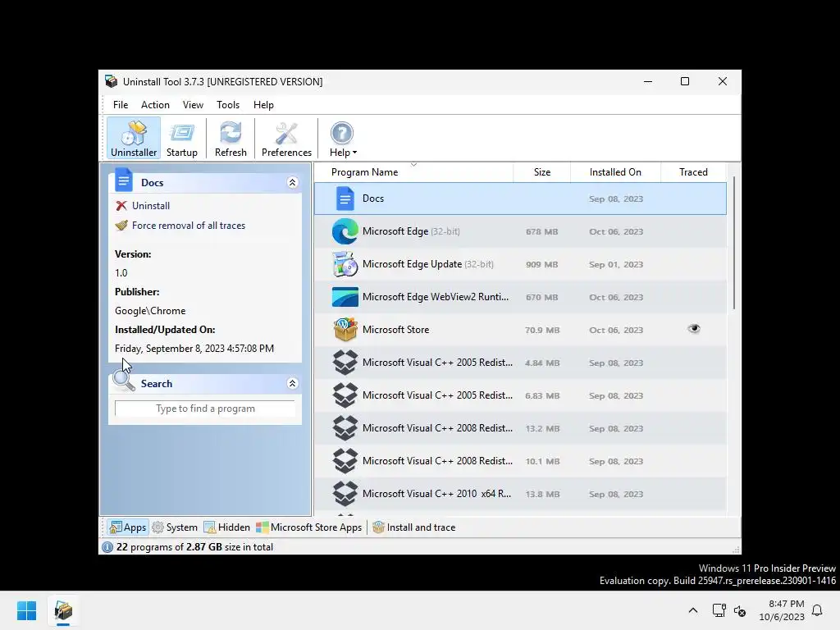Open the notification bell in taskbar
Viewport: 840px width, 630px height.
[x=817, y=610]
